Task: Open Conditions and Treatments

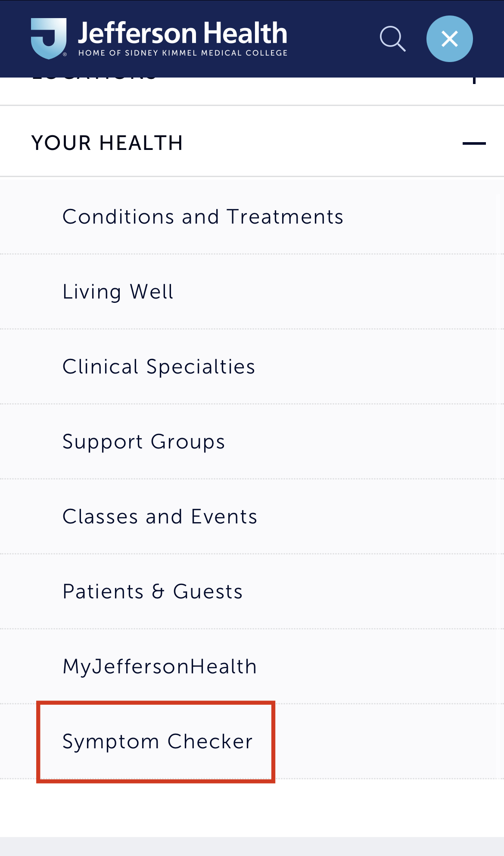Action: (x=203, y=217)
